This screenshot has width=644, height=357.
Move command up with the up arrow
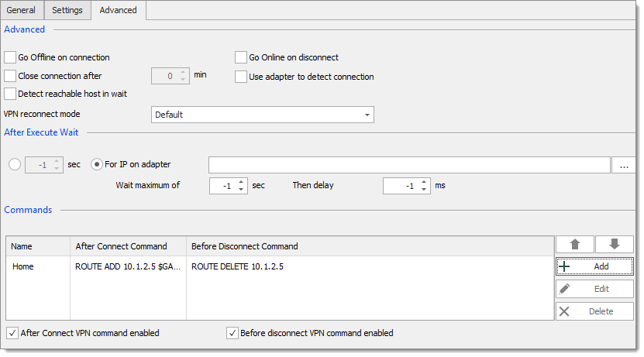tap(574, 245)
